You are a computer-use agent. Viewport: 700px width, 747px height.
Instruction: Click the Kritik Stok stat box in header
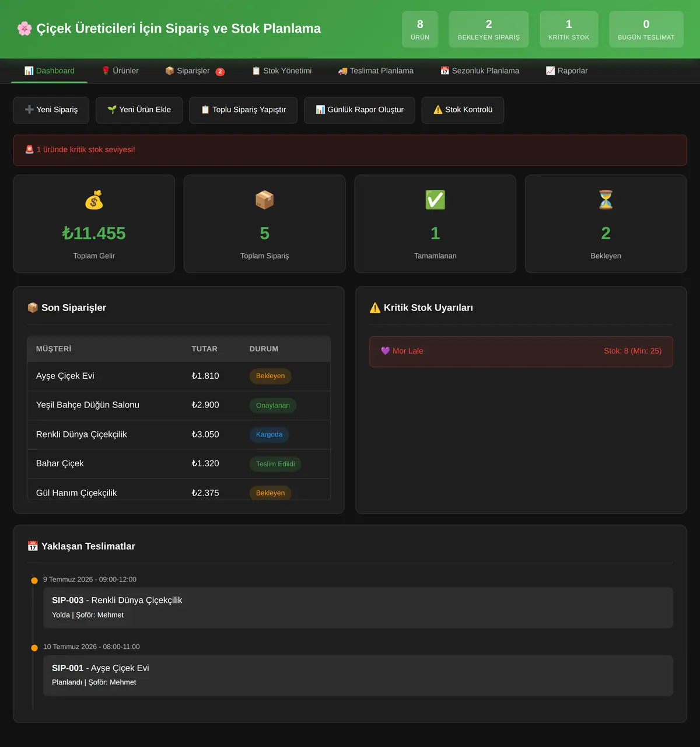tap(569, 29)
